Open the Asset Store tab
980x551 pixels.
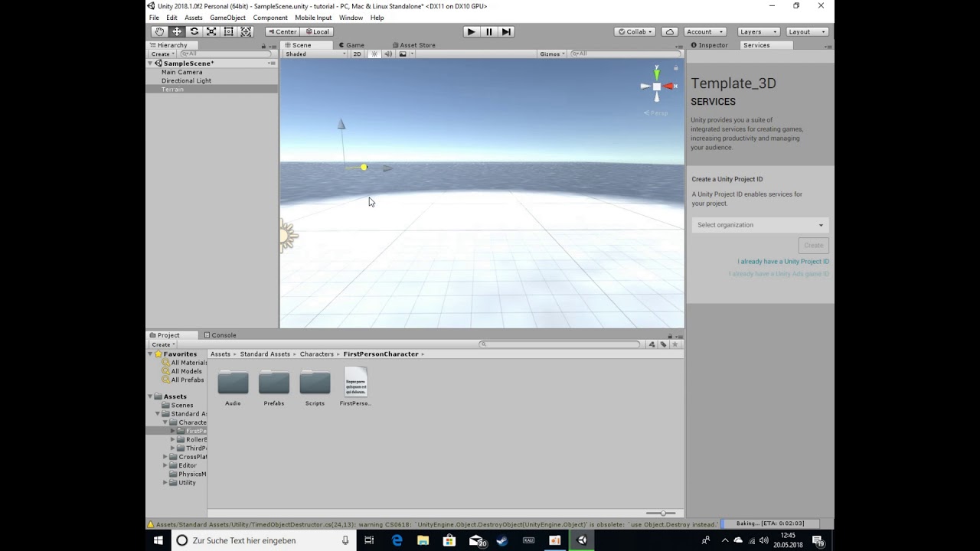pos(413,45)
